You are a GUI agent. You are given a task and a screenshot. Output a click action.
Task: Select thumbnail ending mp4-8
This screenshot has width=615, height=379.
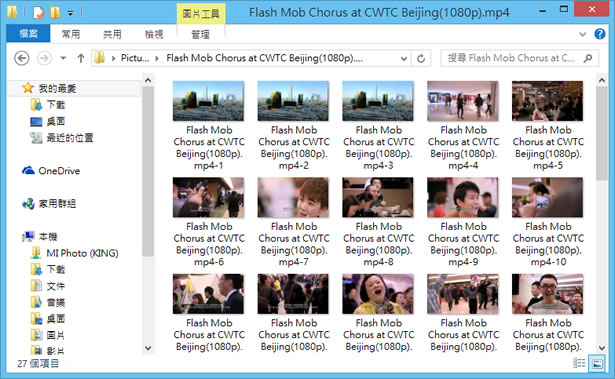(x=378, y=197)
